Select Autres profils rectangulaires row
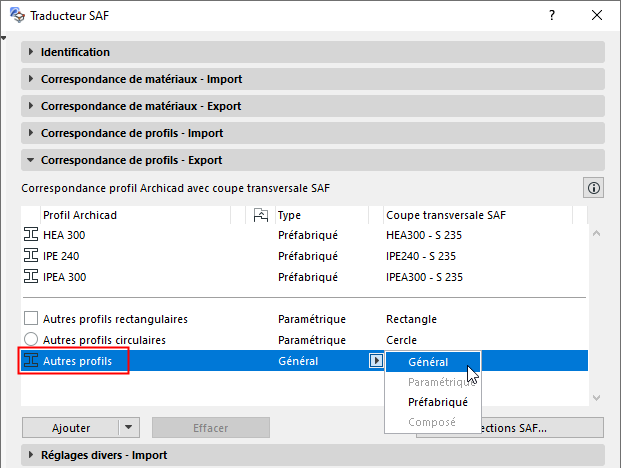Screen dimensions: 621x468 [x=304, y=318]
